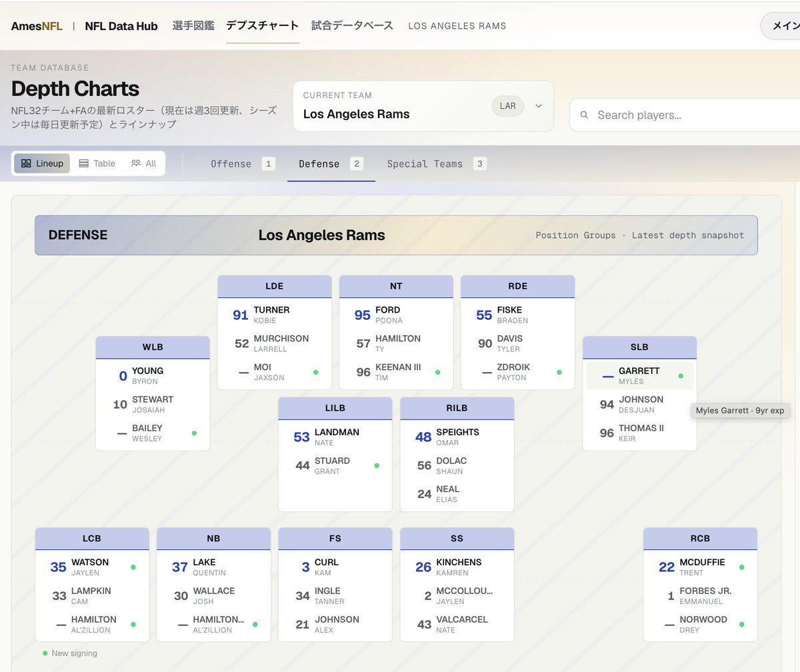The image size is (800, 672).
Task: Click Desjuan Johnson row
Action: point(640,405)
